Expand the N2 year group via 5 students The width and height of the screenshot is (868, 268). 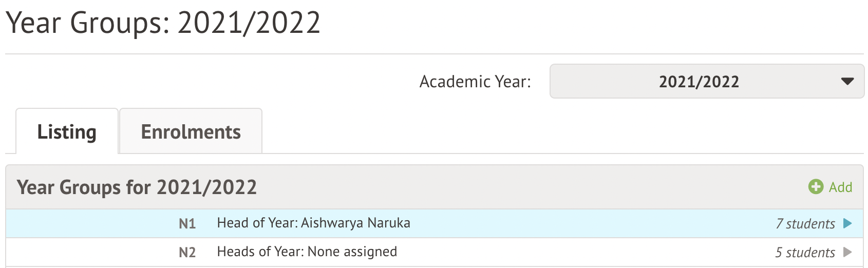point(805,253)
